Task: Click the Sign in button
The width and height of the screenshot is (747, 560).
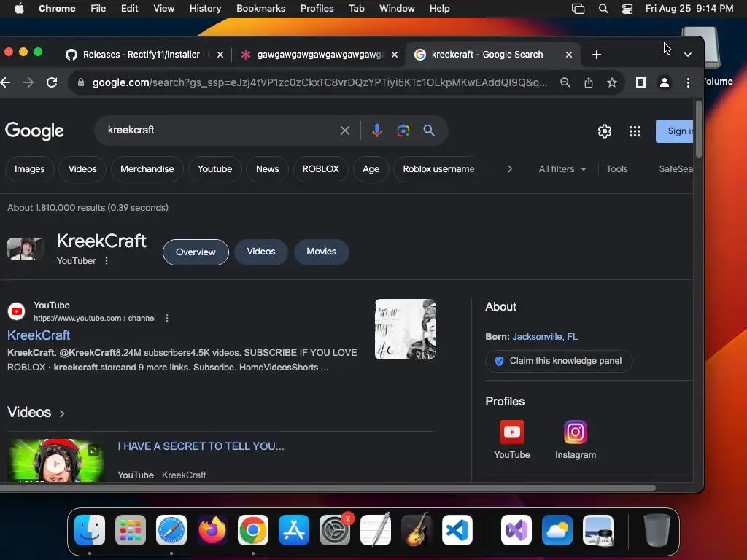Action: (675, 131)
